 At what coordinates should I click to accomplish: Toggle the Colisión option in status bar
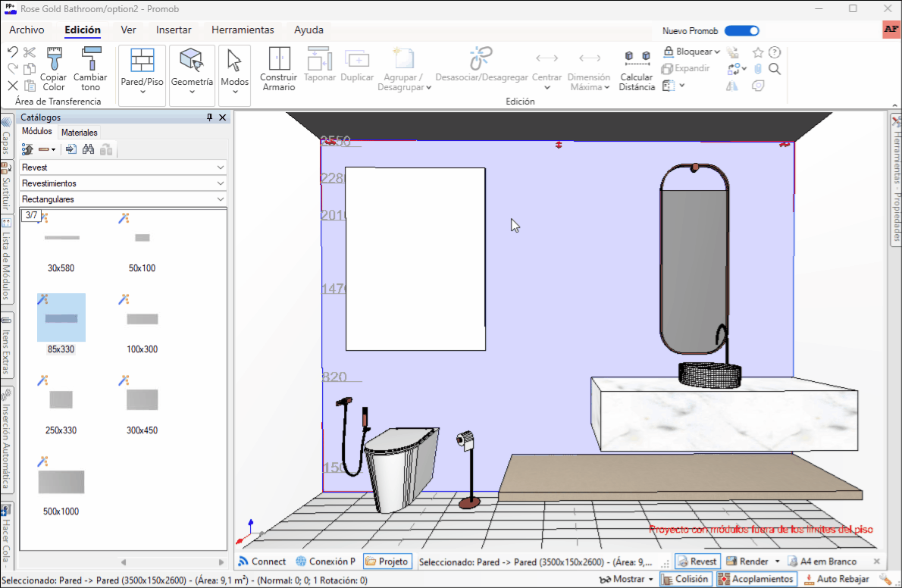coord(685,579)
